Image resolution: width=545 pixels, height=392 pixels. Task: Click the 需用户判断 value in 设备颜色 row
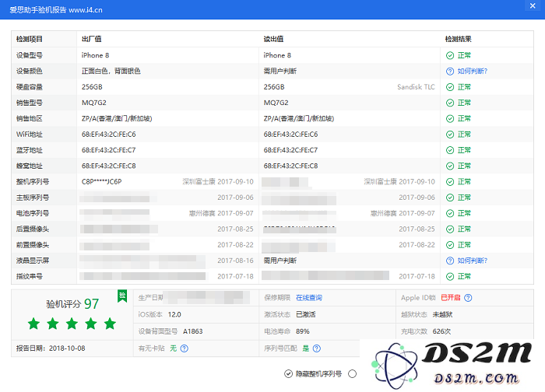280,72
